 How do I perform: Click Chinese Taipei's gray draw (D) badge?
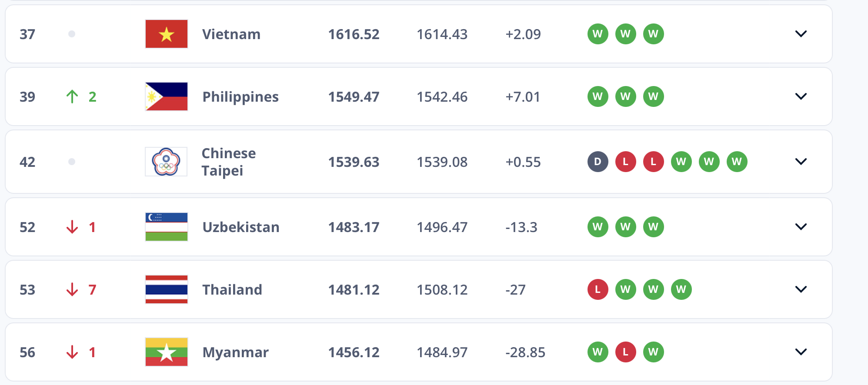tap(598, 162)
